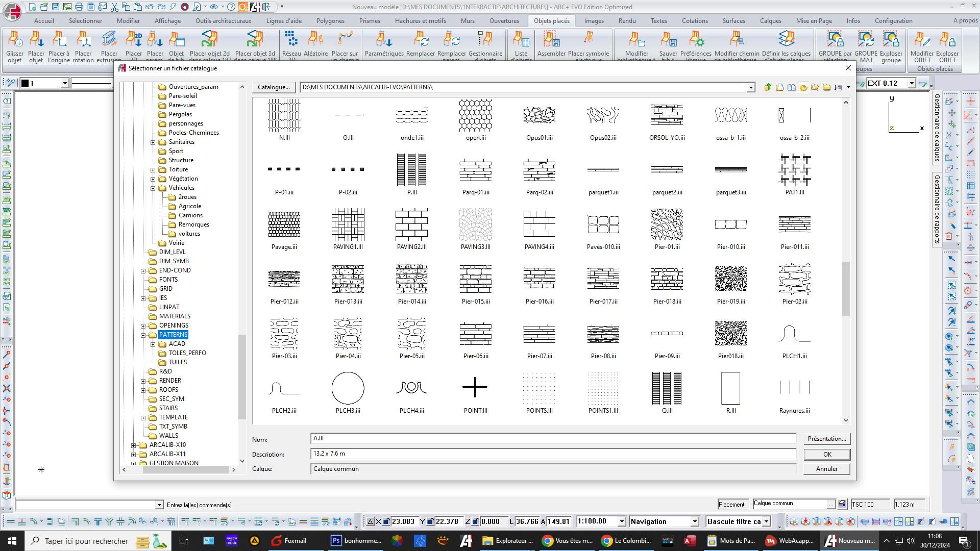
Task: Select the Placer rotation tool
Action: point(83,46)
